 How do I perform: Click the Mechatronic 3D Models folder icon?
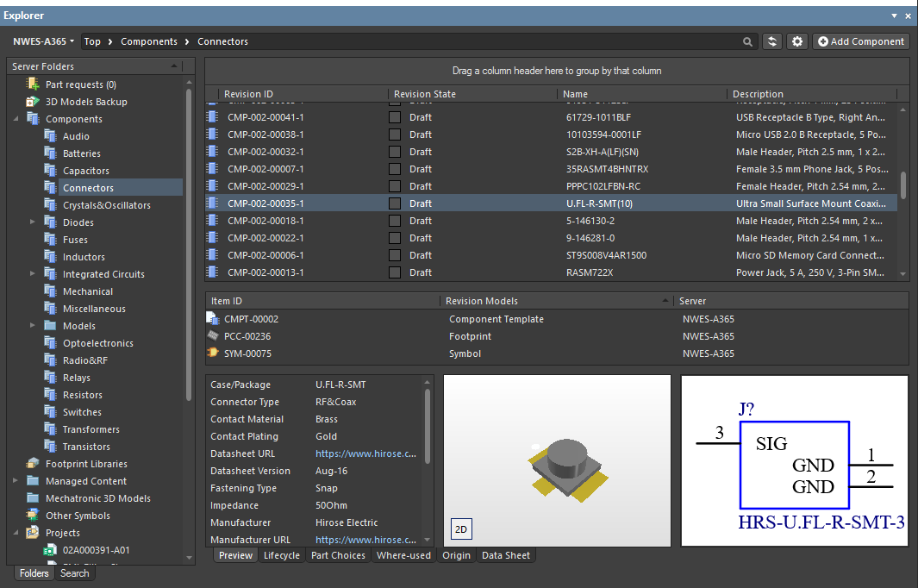click(33, 497)
